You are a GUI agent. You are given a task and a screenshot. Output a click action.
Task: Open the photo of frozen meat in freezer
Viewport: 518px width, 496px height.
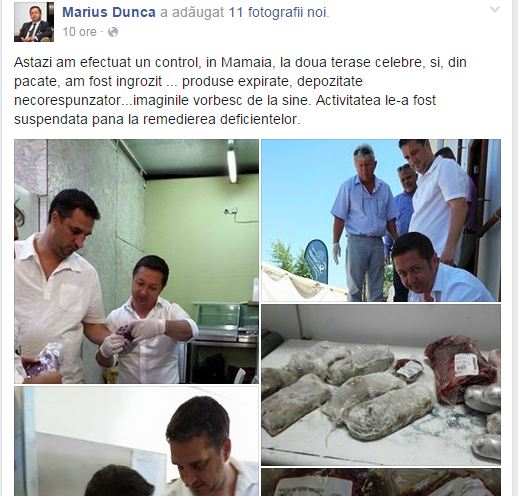coord(381,385)
